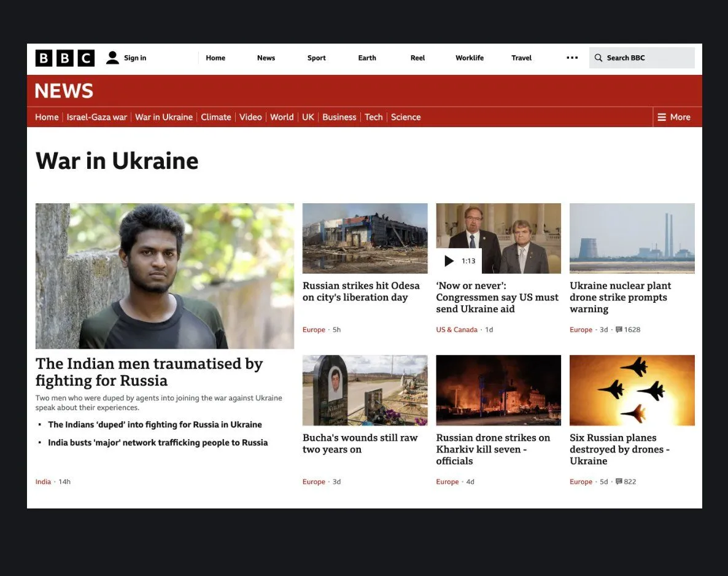
Task: Select Home tab in the red news bar
Action: pos(47,117)
